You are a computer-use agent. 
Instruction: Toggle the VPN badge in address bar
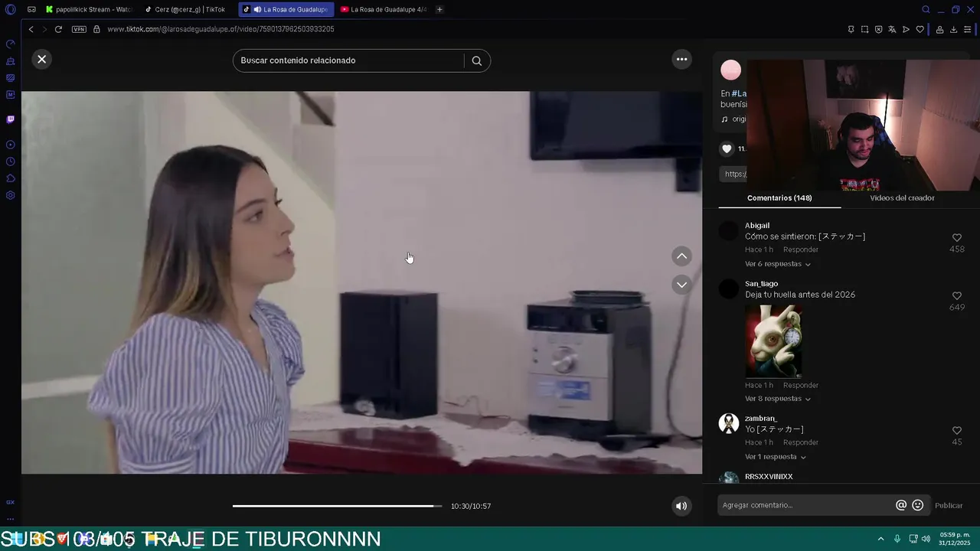(x=79, y=29)
